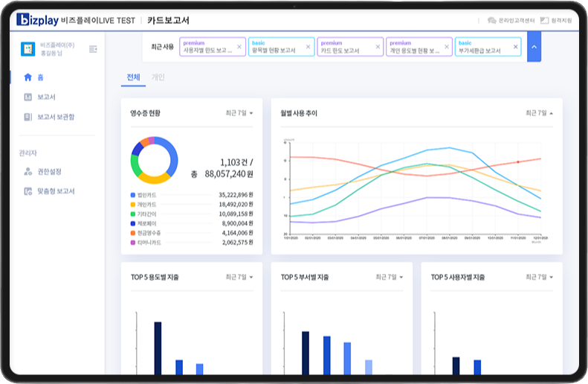The width and height of the screenshot is (588, 384).
Task: Click the 35,222,896 원 amount
Action: [x=236, y=195]
